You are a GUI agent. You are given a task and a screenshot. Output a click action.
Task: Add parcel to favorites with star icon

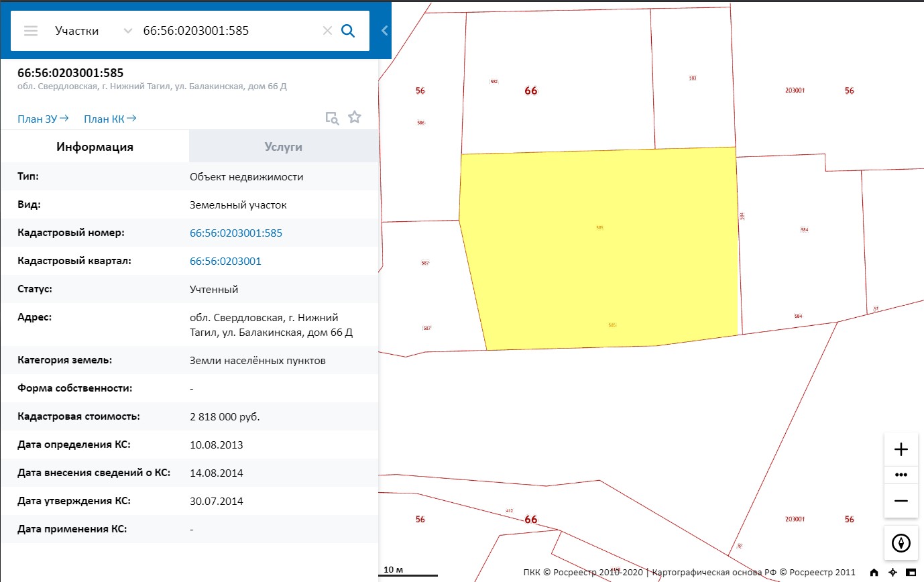tap(355, 118)
